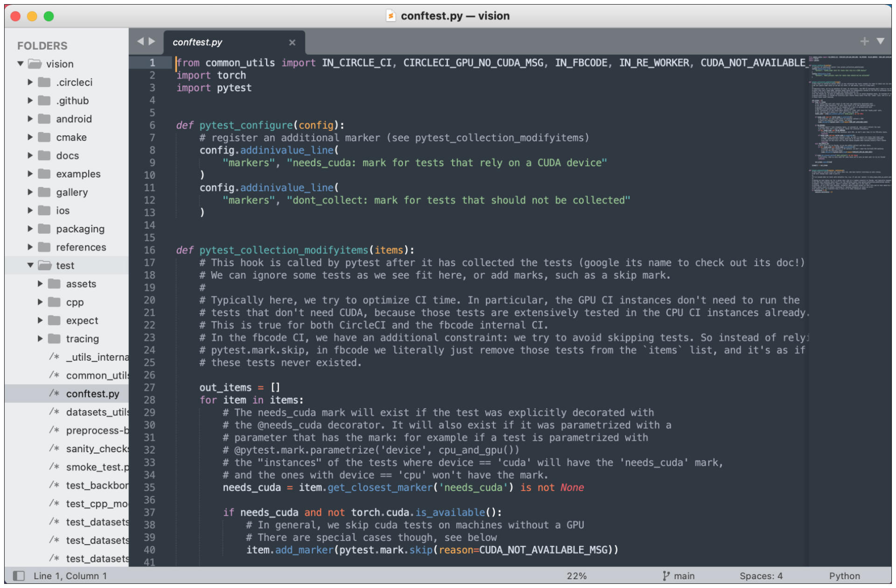Click the forward navigation arrow beside the tabs
The width and height of the screenshot is (896, 588).
pyautogui.click(x=152, y=42)
